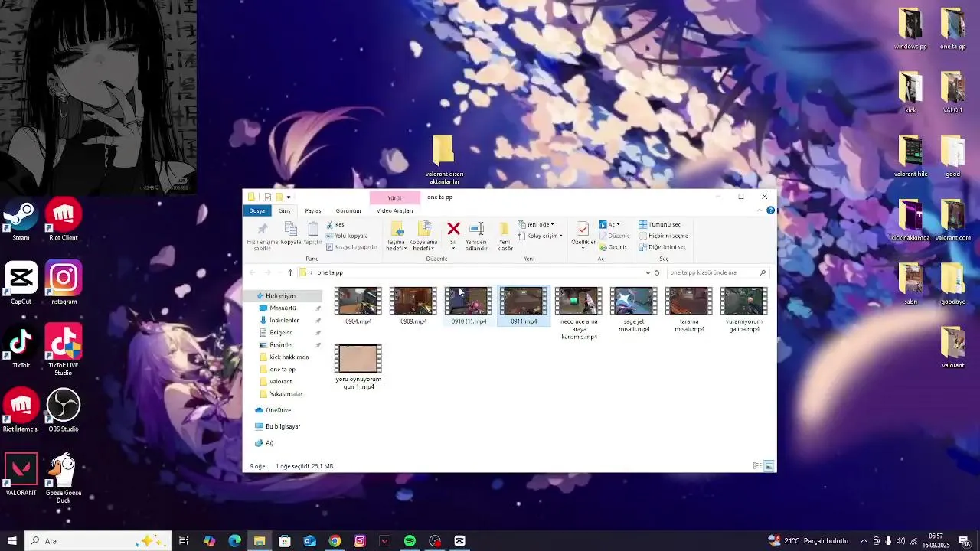Click Hiçbirini seçme in the ribbon
980x551 pixels.
663,236
